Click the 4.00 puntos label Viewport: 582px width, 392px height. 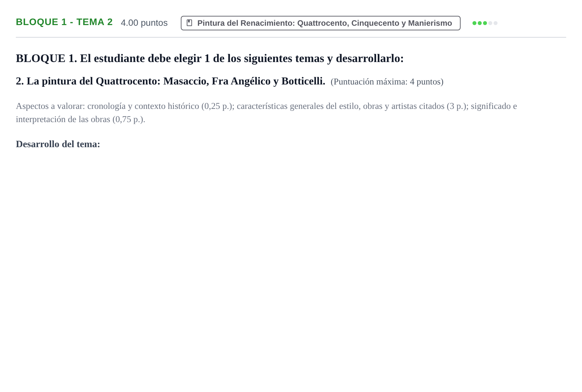coord(144,23)
